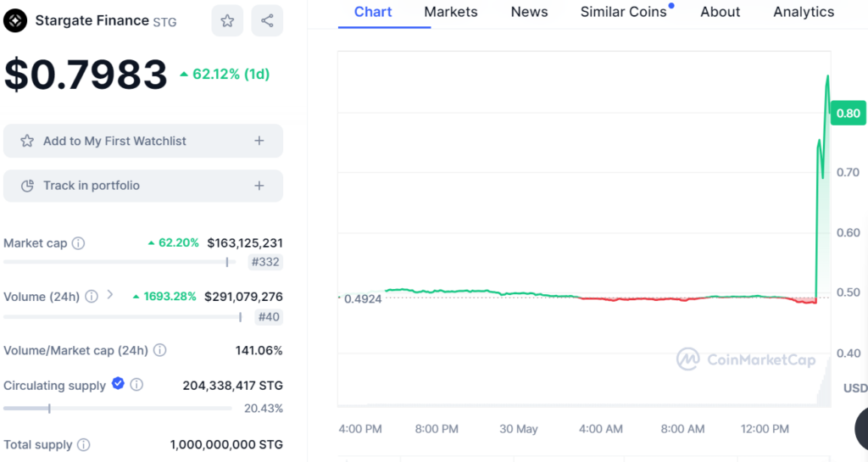
Task: Click the share icon button
Action: click(x=267, y=20)
